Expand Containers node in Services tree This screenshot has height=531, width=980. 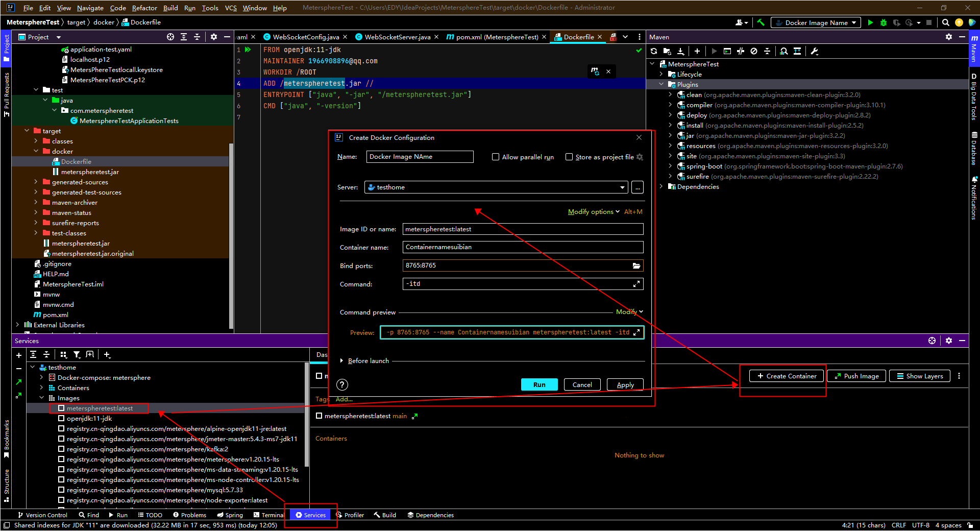point(41,388)
